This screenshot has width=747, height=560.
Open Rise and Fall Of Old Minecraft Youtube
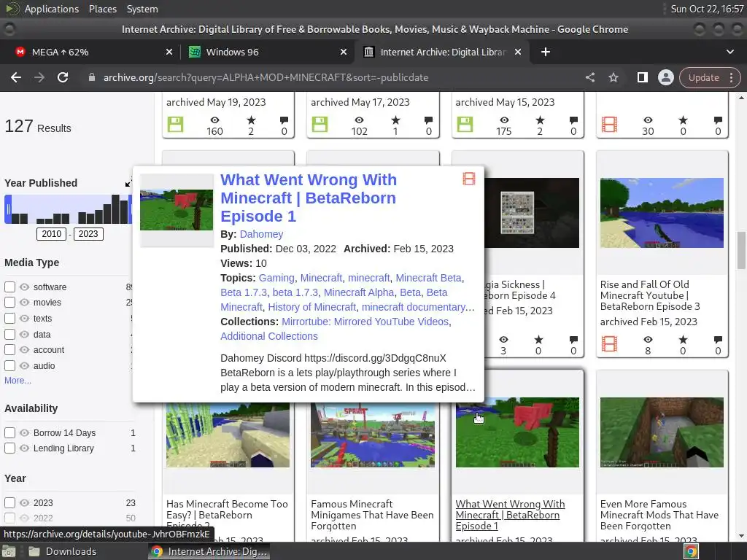coord(650,295)
